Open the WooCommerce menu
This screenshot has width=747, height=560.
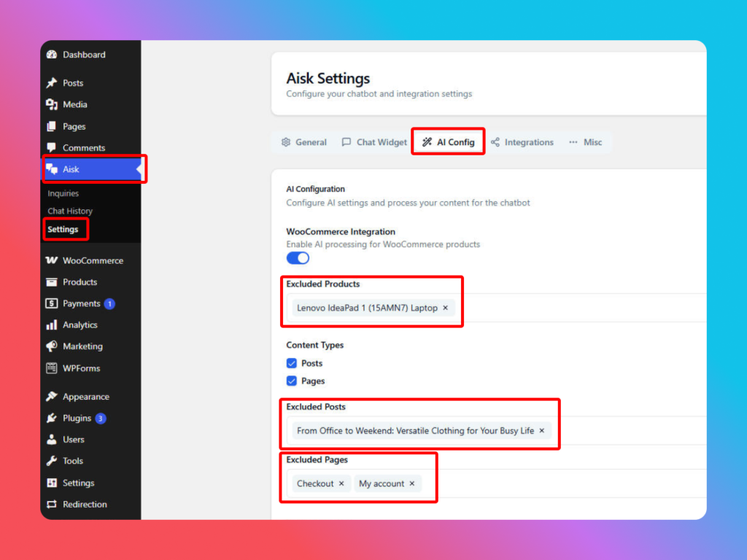tap(90, 260)
